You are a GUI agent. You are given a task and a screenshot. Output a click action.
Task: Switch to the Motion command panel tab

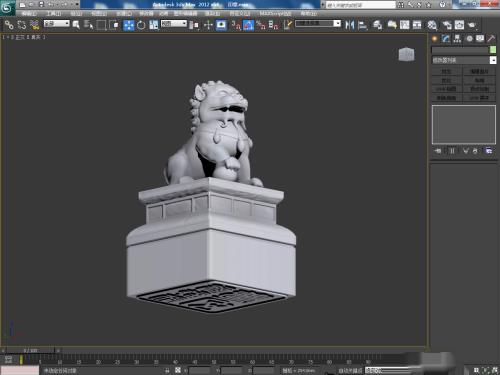(x=469, y=39)
